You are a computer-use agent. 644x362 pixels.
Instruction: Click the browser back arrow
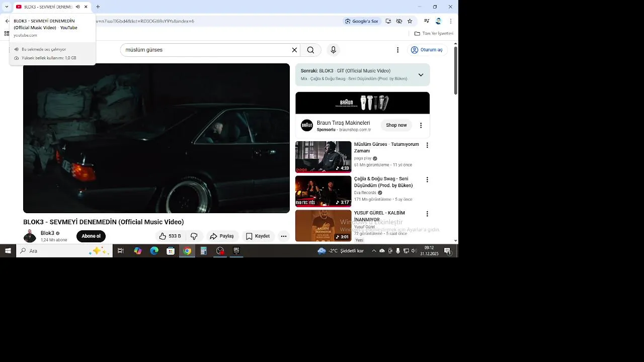point(7,21)
